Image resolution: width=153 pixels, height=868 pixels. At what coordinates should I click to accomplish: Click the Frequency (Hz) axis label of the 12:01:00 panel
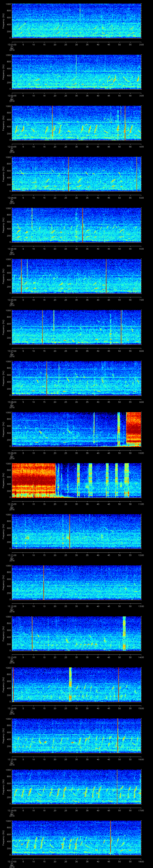coord(3,21)
